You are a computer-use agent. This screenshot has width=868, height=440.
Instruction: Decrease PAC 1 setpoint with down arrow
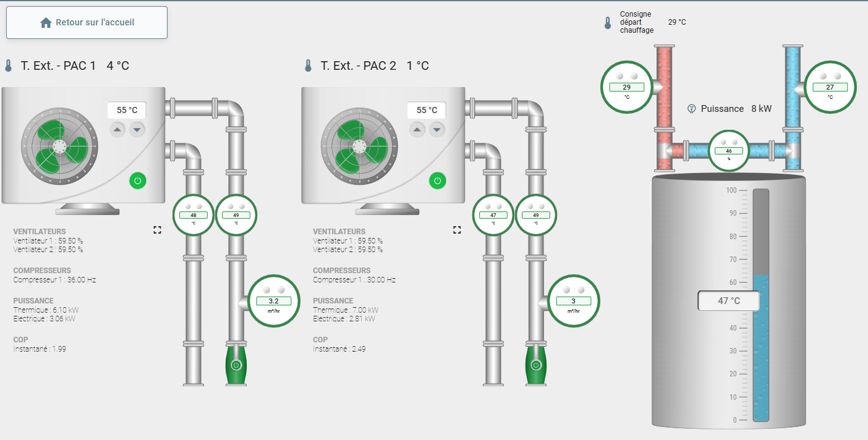pyautogui.click(x=137, y=129)
